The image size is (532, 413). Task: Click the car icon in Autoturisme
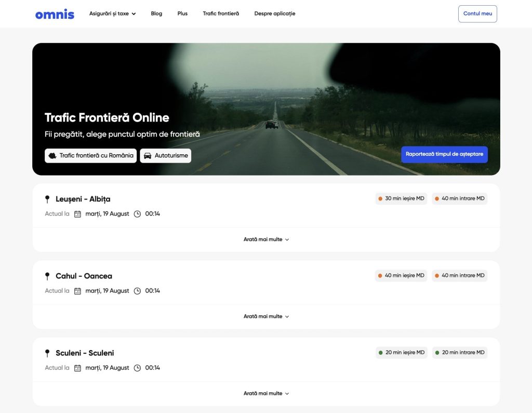pos(148,156)
